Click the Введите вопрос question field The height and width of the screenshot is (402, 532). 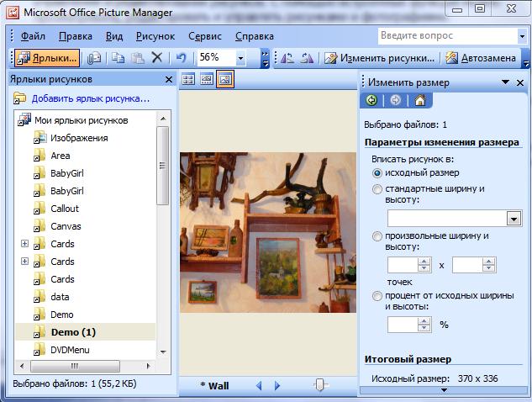[447, 35]
